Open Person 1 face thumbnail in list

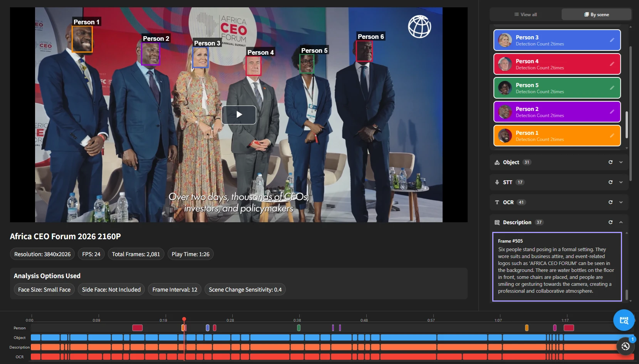(x=505, y=136)
